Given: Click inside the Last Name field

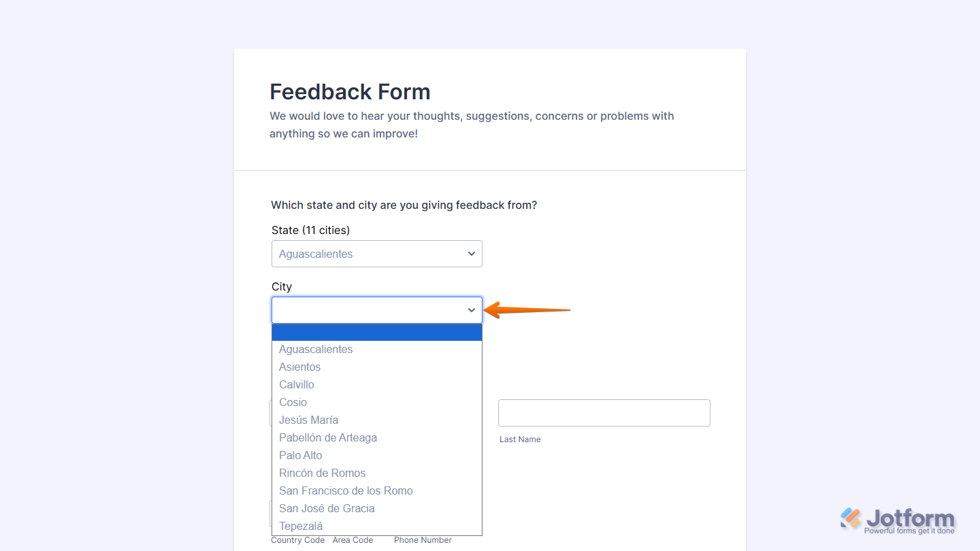Looking at the screenshot, I should [x=604, y=413].
